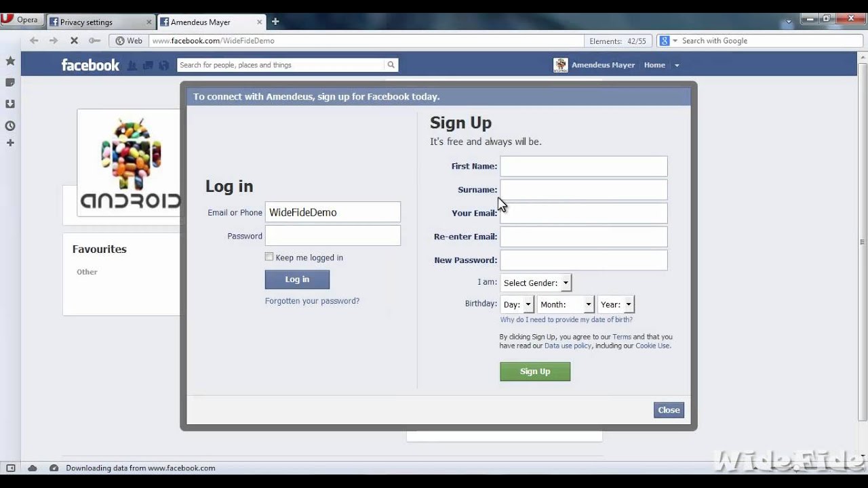Screen dimensions: 868x488
Task: Open the closed tabs arrow in title bar
Action: click(788, 22)
